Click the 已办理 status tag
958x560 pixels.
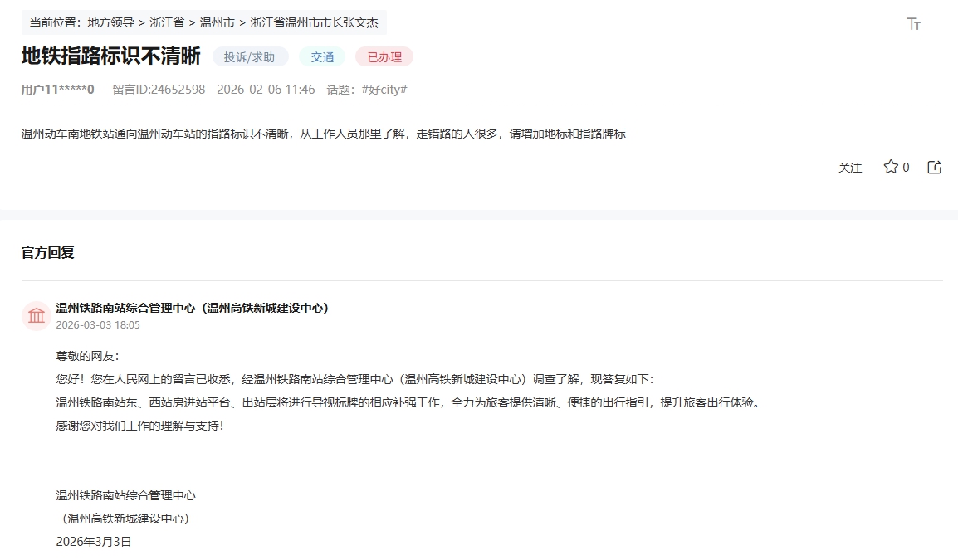[384, 56]
